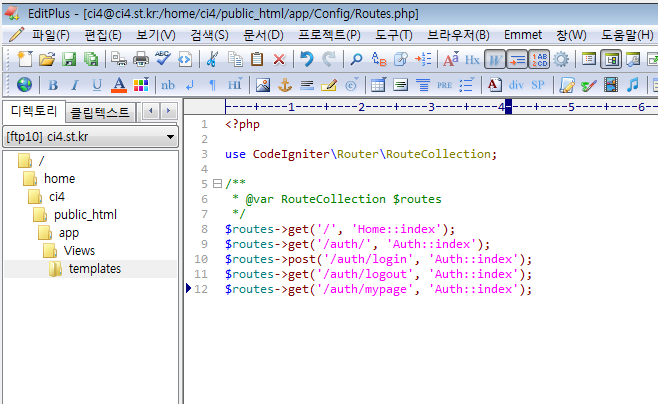Screen dimensions: 658x404
Task: Apply Italic tag with the I icon
Action: click(75, 85)
